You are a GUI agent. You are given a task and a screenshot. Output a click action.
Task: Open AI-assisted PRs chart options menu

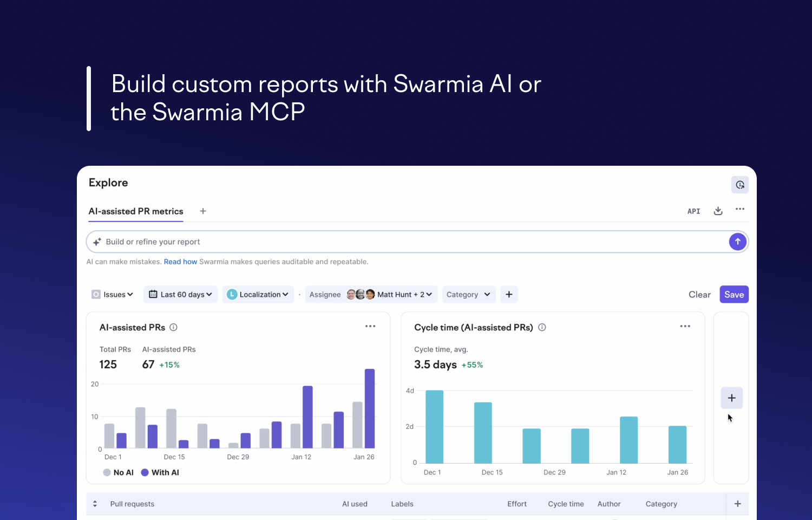370,326
